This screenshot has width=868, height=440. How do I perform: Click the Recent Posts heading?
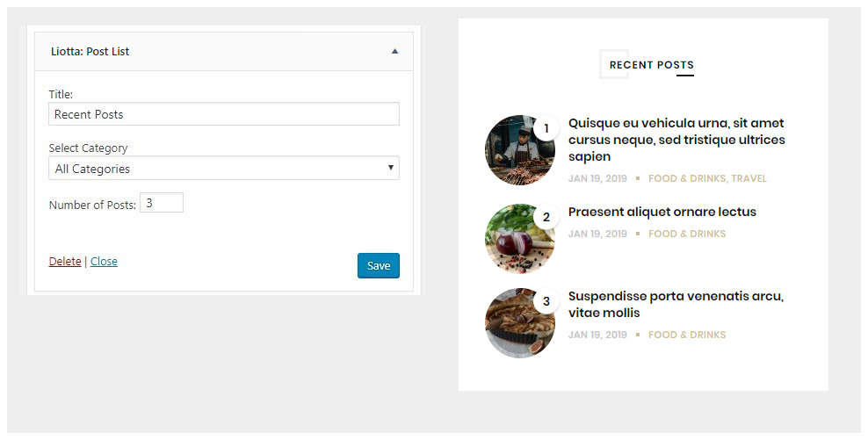(x=651, y=65)
